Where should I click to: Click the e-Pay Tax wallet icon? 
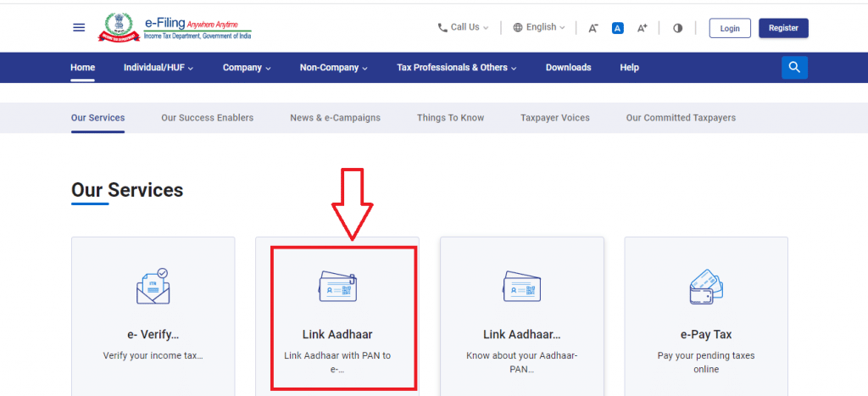coord(706,286)
